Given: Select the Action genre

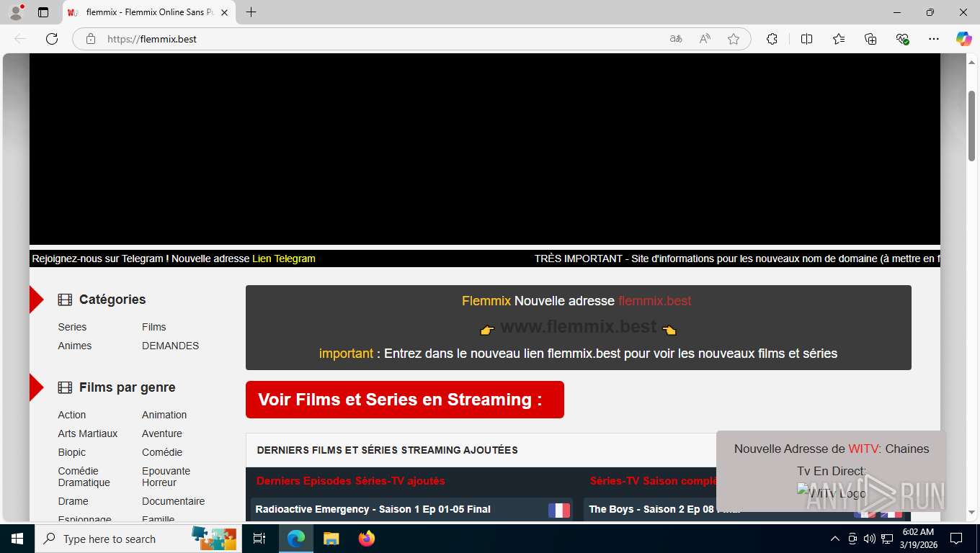Looking at the screenshot, I should coord(72,415).
